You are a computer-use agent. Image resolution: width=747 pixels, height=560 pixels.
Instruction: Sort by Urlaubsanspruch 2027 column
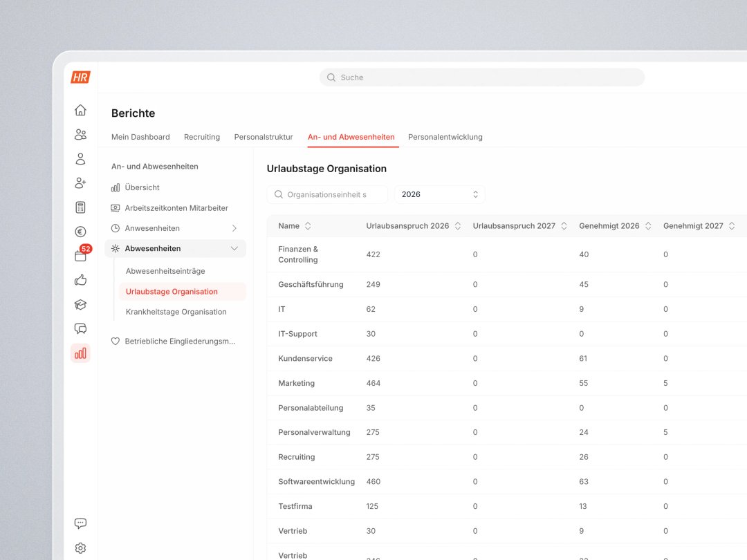click(564, 225)
